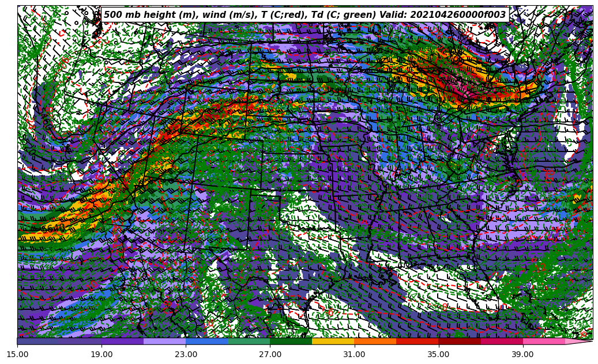Select the dark green colorbar segment
This screenshot has height=364, width=598.
click(x=291, y=342)
